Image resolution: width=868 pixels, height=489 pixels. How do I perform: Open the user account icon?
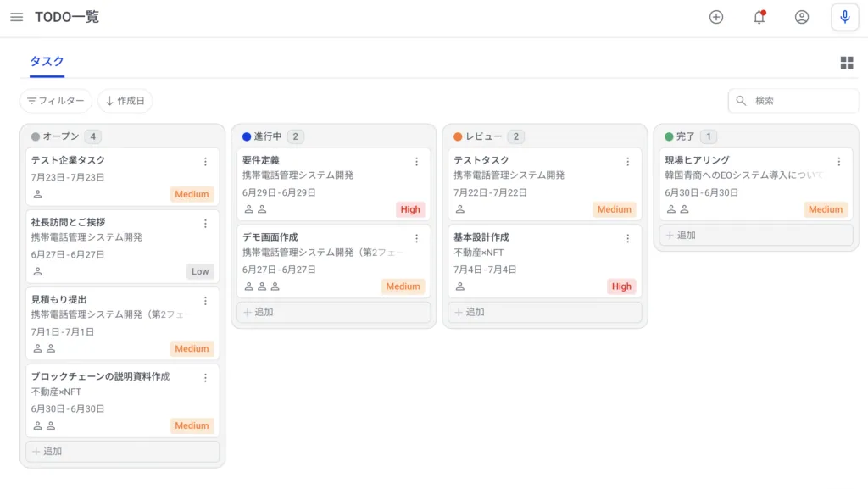[802, 17]
